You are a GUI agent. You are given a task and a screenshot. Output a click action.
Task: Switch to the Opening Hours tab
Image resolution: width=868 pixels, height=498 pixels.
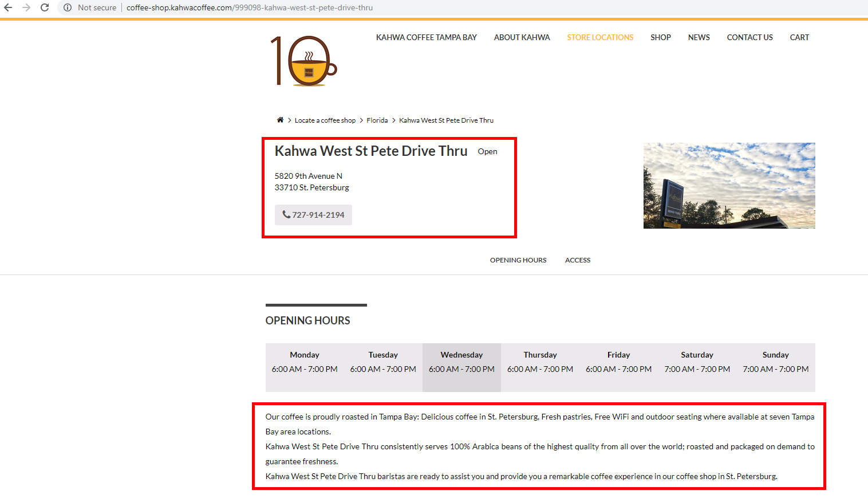[518, 260]
